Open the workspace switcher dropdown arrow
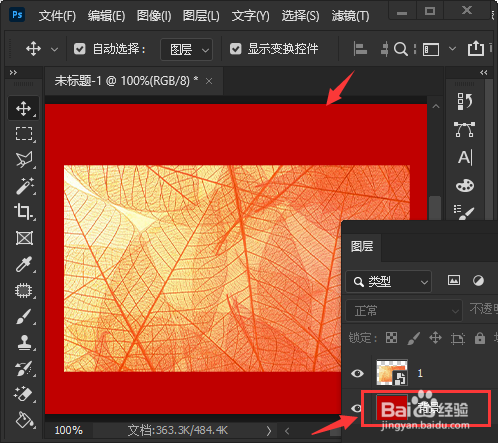The image size is (498, 443). click(x=452, y=49)
